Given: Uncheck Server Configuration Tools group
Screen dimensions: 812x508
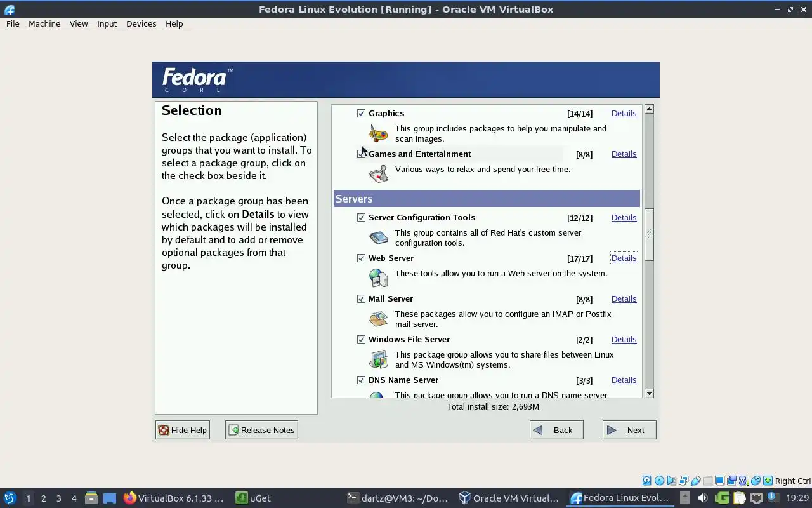Looking at the screenshot, I should click(361, 217).
